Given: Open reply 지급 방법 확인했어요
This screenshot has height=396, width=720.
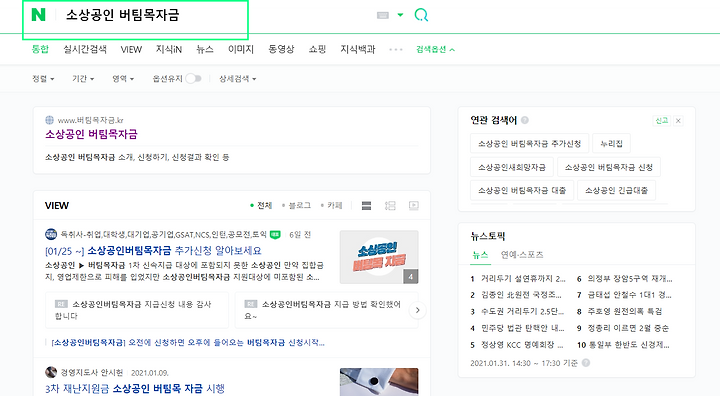Looking at the screenshot, I should pyautogui.click(x=326, y=310).
